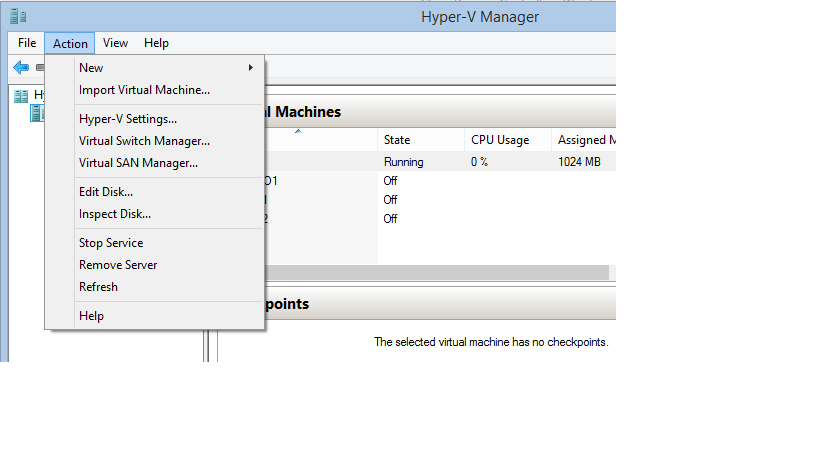Open the View menu

point(115,43)
